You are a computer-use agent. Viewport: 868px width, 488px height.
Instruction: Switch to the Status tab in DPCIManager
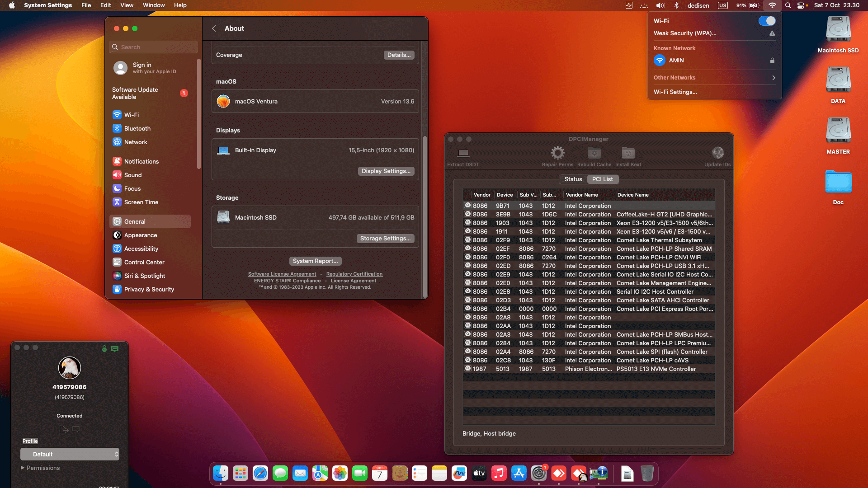coord(573,179)
